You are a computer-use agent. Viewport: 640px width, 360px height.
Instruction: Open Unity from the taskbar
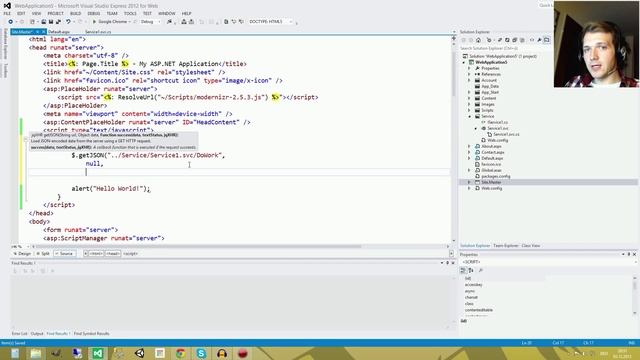pyautogui.click(x=139, y=353)
